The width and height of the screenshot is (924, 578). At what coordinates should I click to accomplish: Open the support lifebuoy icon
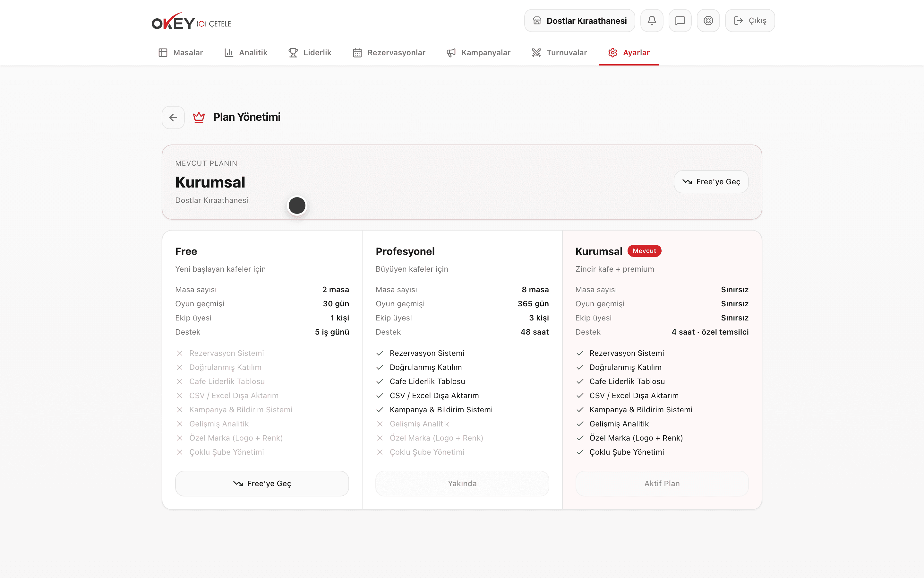[x=708, y=21]
